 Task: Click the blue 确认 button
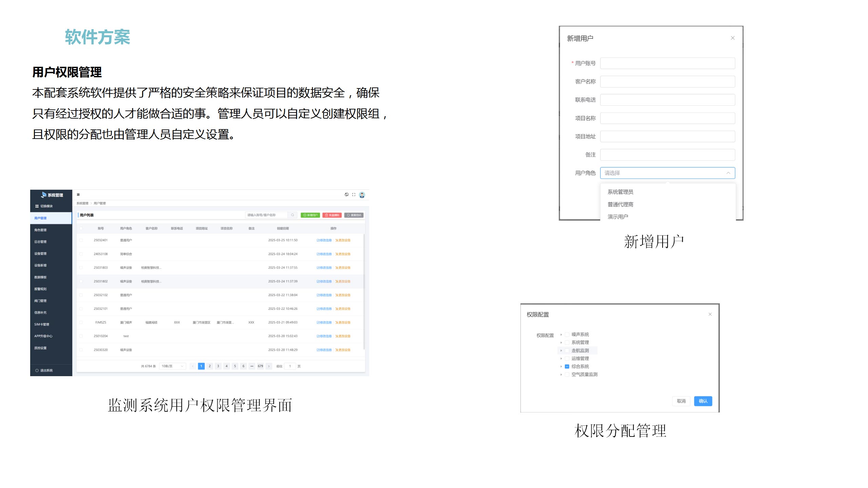pyautogui.click(x=703, y=401)
